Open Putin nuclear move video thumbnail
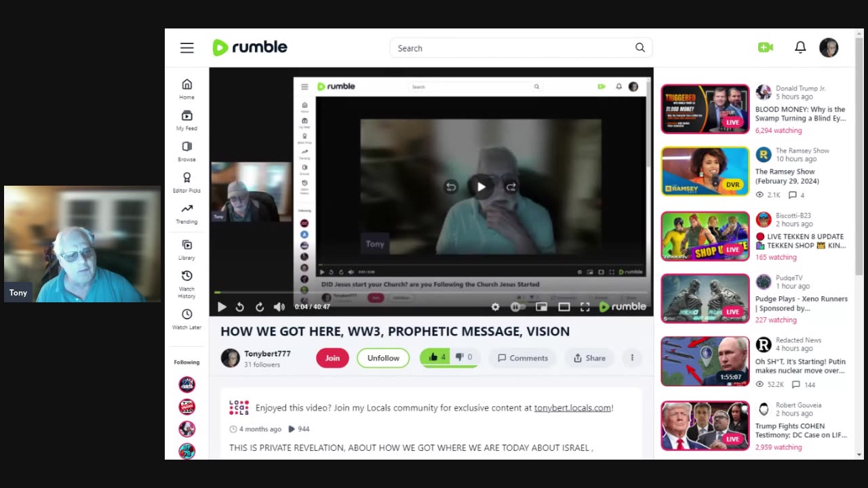Viewport: 868px width, 488px height. pyautogui.click(x=705, y=361)
